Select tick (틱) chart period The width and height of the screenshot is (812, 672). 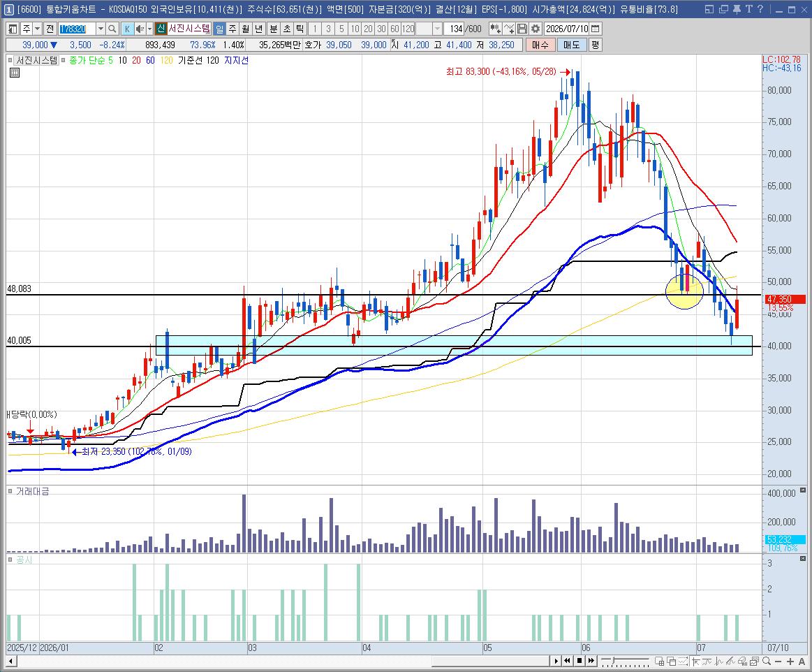tap(300, 29)
